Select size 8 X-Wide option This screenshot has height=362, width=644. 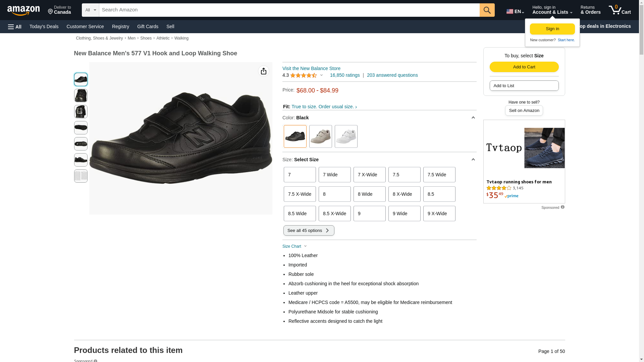[x=404, y=194]
